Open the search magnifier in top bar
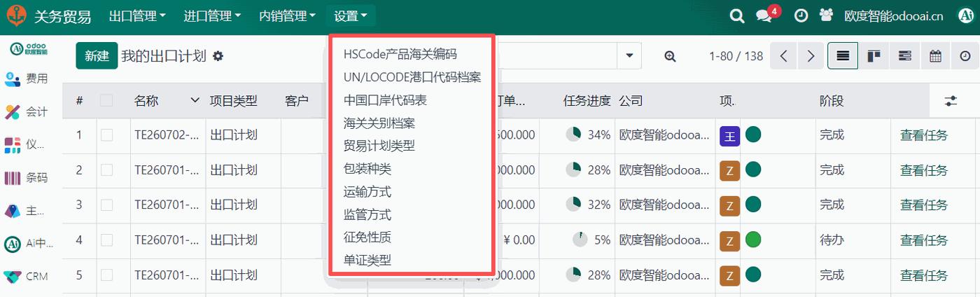Image resolution: width=980 pixels, height=297 pixels. [x=737, y=16]
